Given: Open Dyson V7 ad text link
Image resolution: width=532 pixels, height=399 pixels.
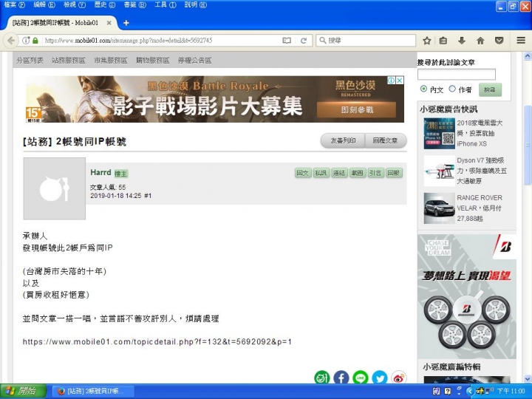Looking at the screenshot, I should [x=482, y=171].
